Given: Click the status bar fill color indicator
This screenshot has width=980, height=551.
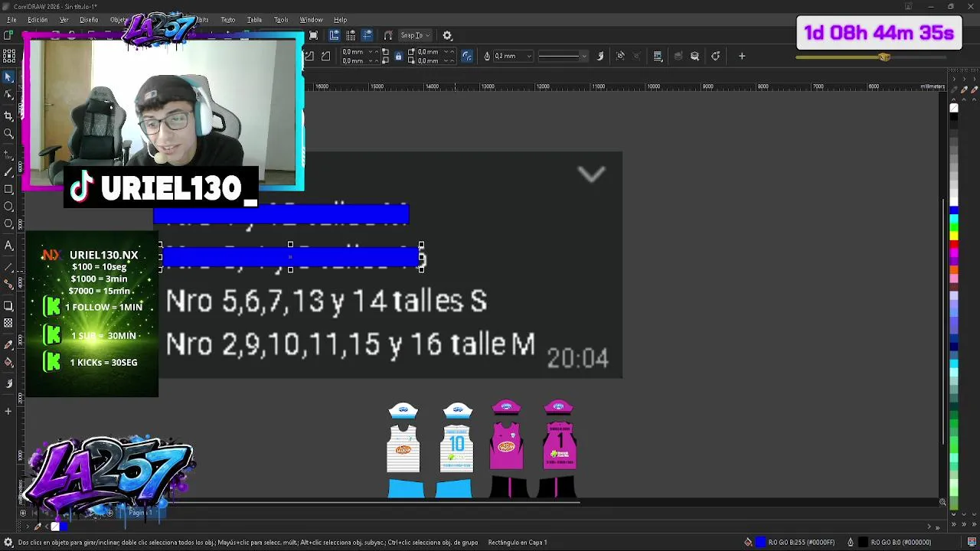Looking at the screenshot, I should tap(760, 542).
